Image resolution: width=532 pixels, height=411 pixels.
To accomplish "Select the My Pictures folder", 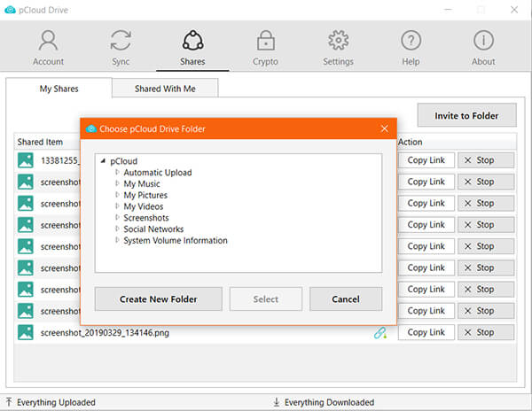I will click(145, 195).
